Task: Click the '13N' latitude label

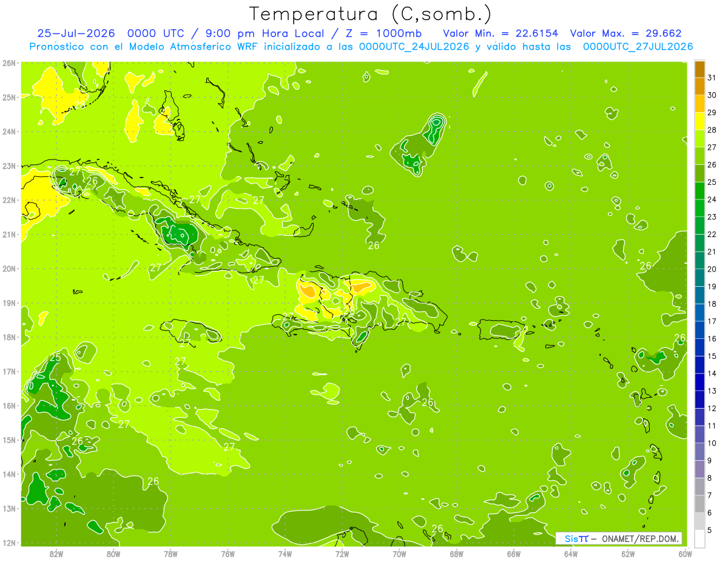Action: [8, 508]
